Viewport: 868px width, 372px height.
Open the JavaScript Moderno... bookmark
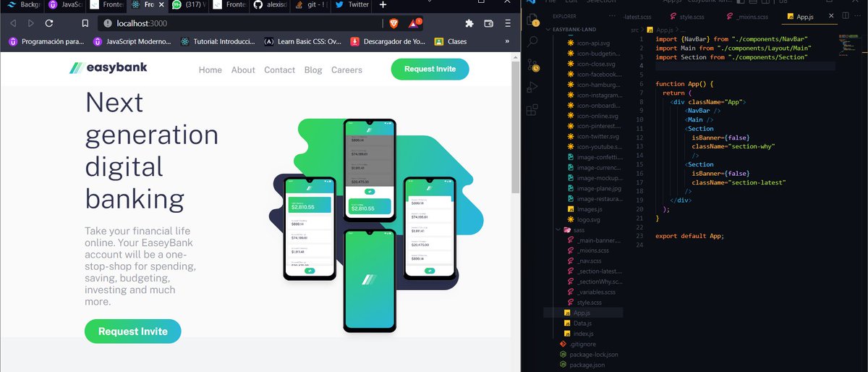click(x=133, y=41)
